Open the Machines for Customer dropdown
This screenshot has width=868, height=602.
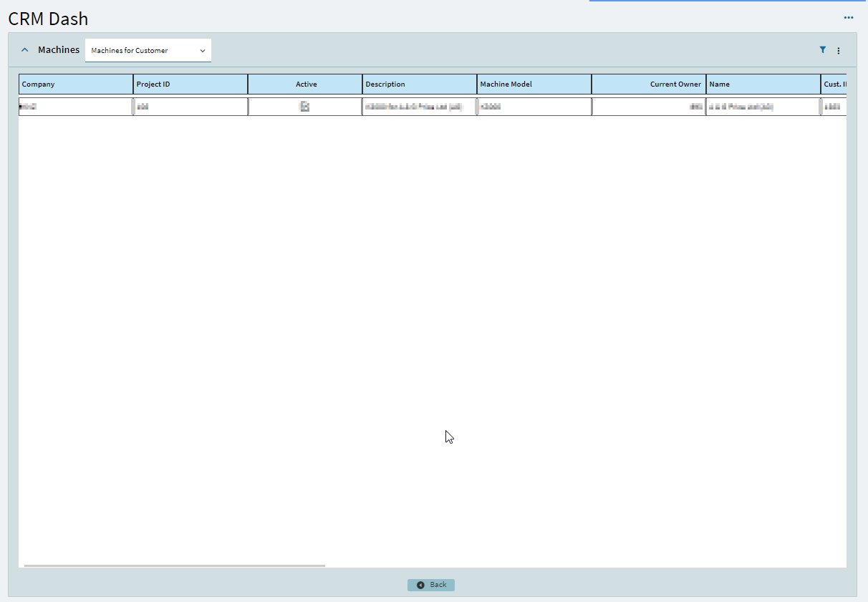tap(148, 51)
